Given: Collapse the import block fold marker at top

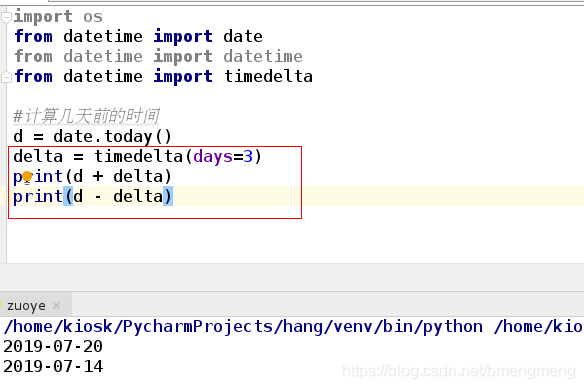Looking at the screenshot, I should pyautogui.click(x=6, y=18).
